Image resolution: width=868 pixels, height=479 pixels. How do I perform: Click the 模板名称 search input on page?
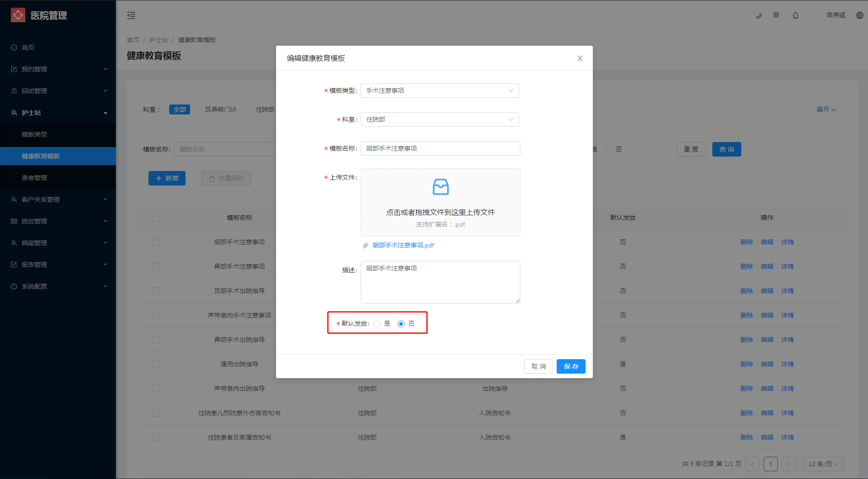225,149
